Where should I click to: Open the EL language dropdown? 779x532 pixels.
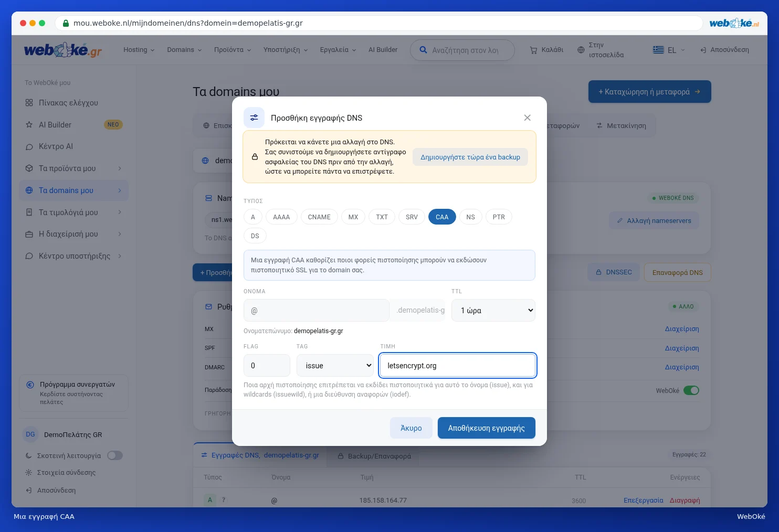point(669,50)
